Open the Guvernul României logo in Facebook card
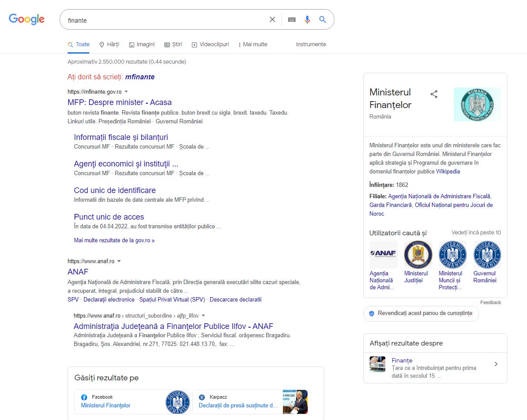The height and width of the screenshot is (420, 527). 178,402
